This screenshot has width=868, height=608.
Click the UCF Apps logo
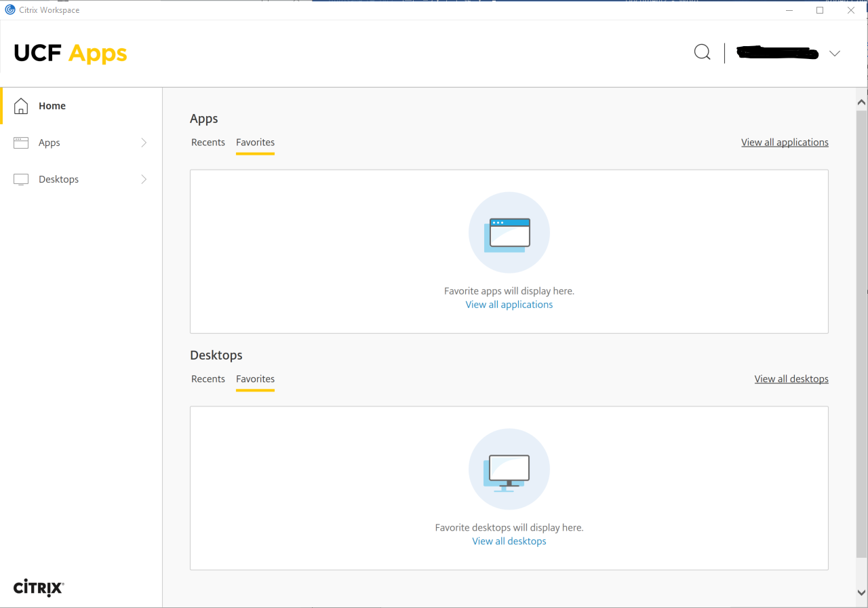pyautogui.click(x=71, y=53)
